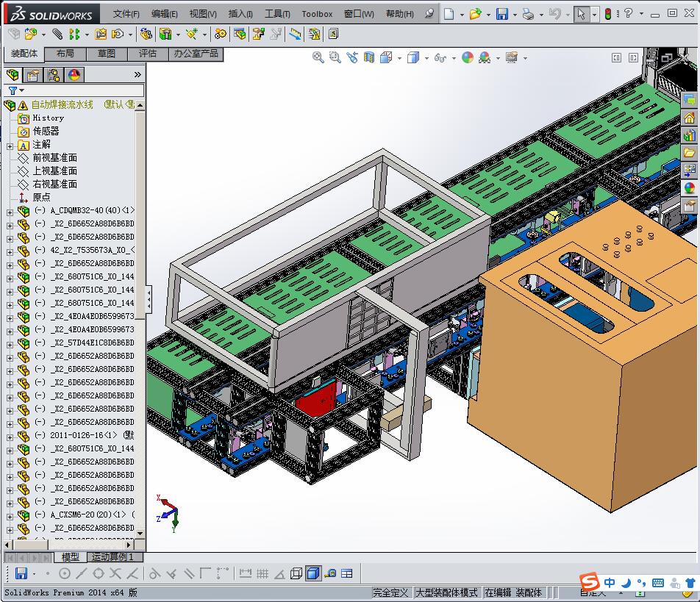The height and width of the screenshot is (602, 700).
Task: Open the PropertyManager panel tab
Action: click(32, 75)
